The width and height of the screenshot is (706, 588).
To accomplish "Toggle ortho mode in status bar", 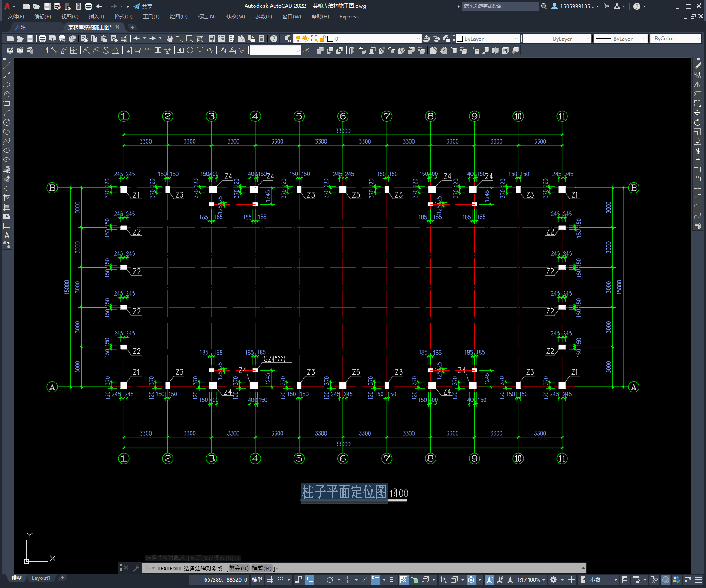I will pos(320,580).
